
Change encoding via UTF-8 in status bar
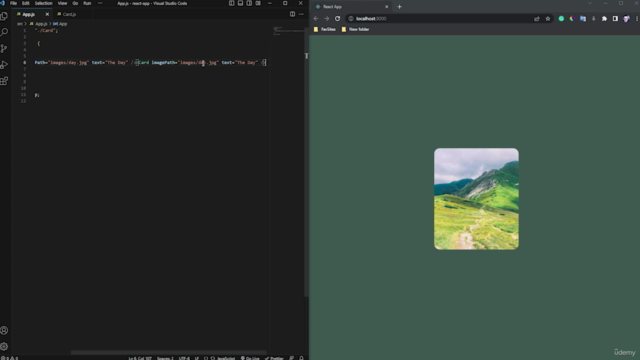coord(184,358)
